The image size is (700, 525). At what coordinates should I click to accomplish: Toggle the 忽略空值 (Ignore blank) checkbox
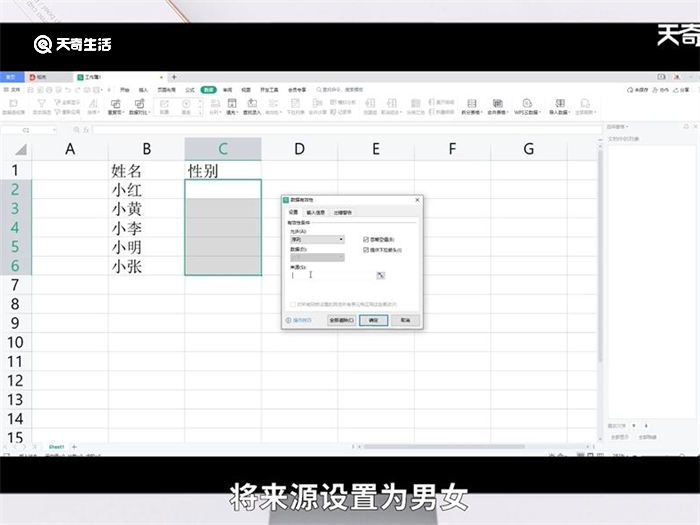366,240
